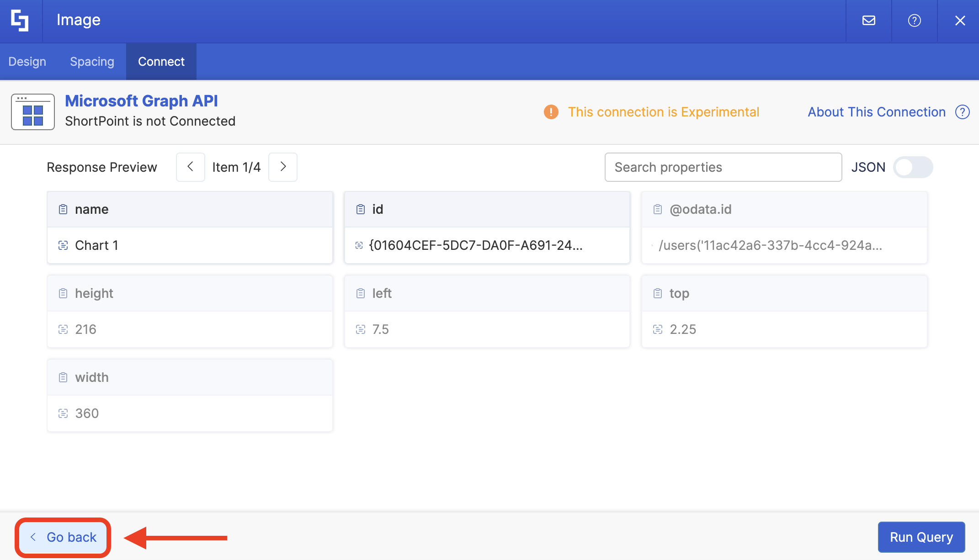Click the Go back button

coord(63,537)
